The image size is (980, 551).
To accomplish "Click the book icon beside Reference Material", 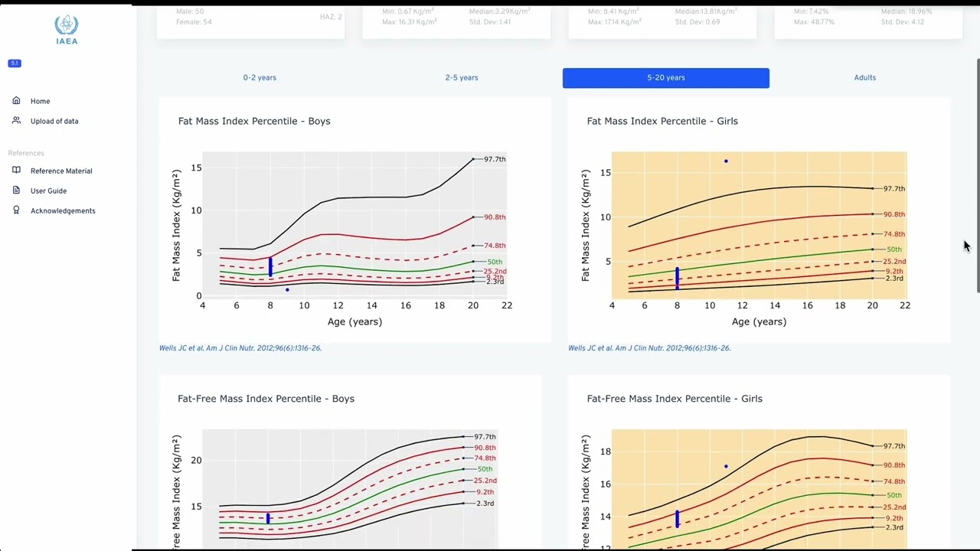I will 16,170.
